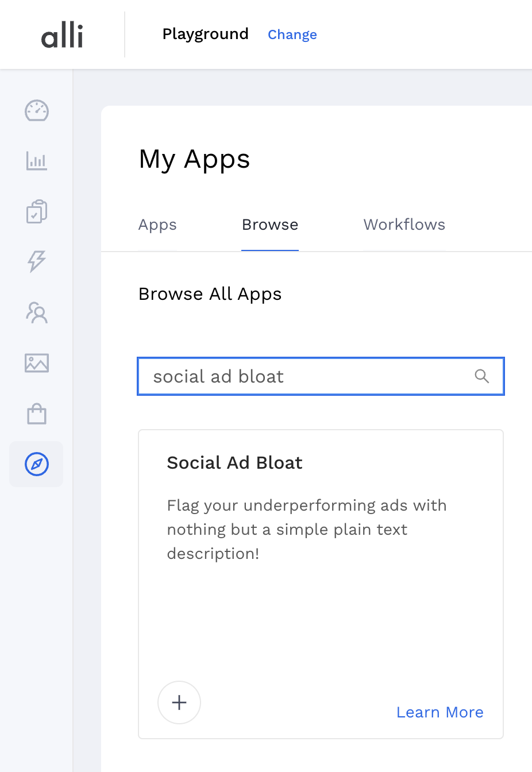Switch to the Apps tab

(157, 225)
